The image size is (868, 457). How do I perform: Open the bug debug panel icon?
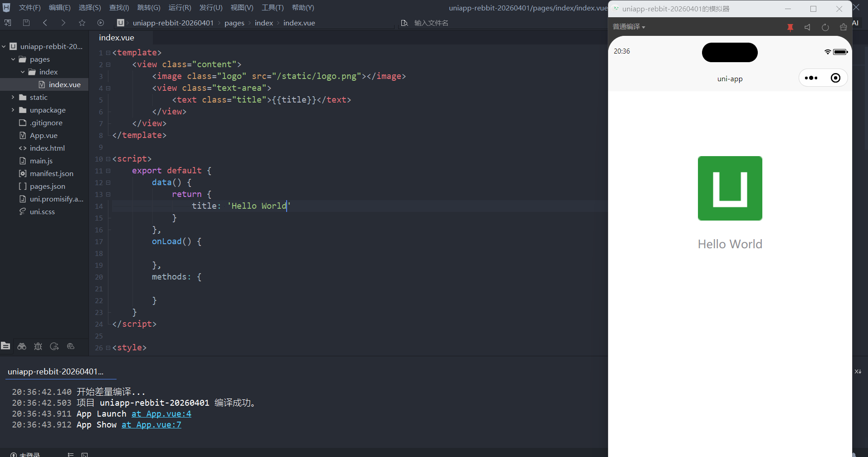[38, 346]
